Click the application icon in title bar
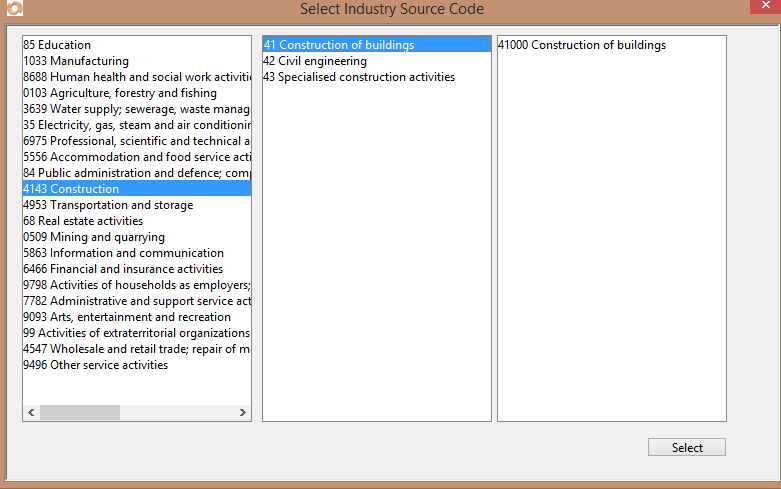Viewport: 781px width, 489px height. [x=12, y=9]
